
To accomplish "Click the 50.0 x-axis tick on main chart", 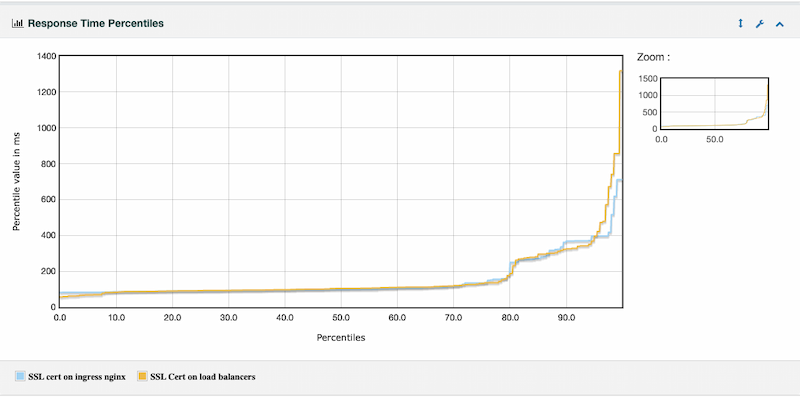I will point(341,318).
